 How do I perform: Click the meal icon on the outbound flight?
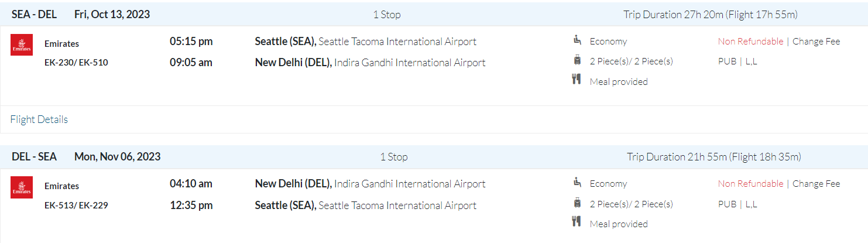[x=577, y=80]
